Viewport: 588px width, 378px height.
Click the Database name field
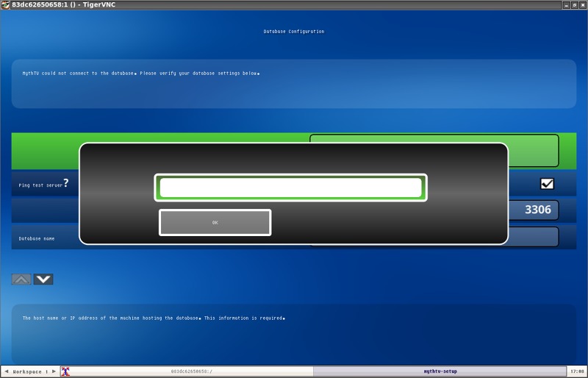pos(533,237)
